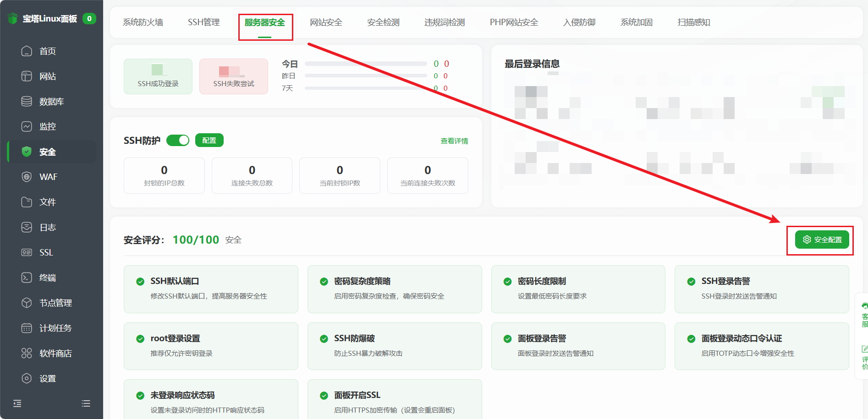Click the 设置最低密码长度要求 description text

[x=552, y=296]
